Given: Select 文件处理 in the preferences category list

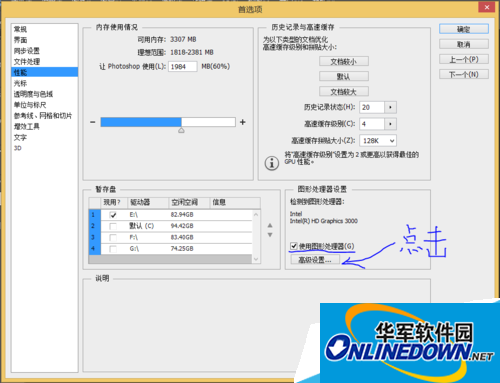Looking at the screenshot, I should tap(27, 62).
